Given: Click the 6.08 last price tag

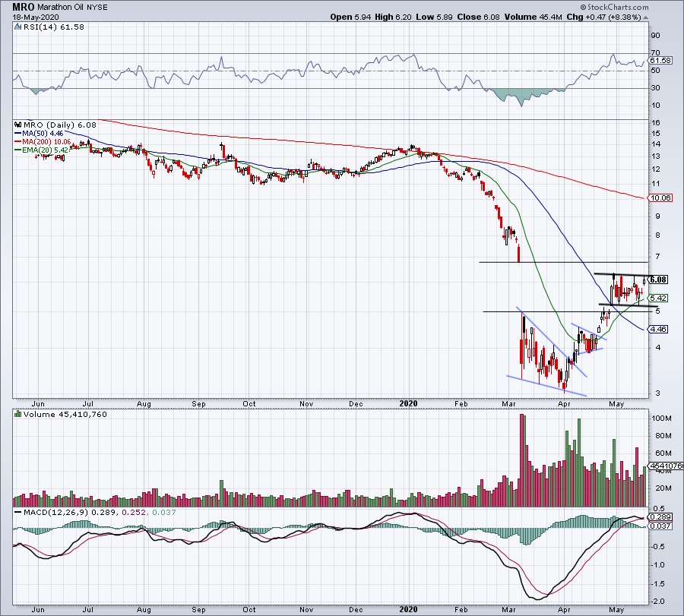Looking at the screenshot, I should (x=658, y=280).
